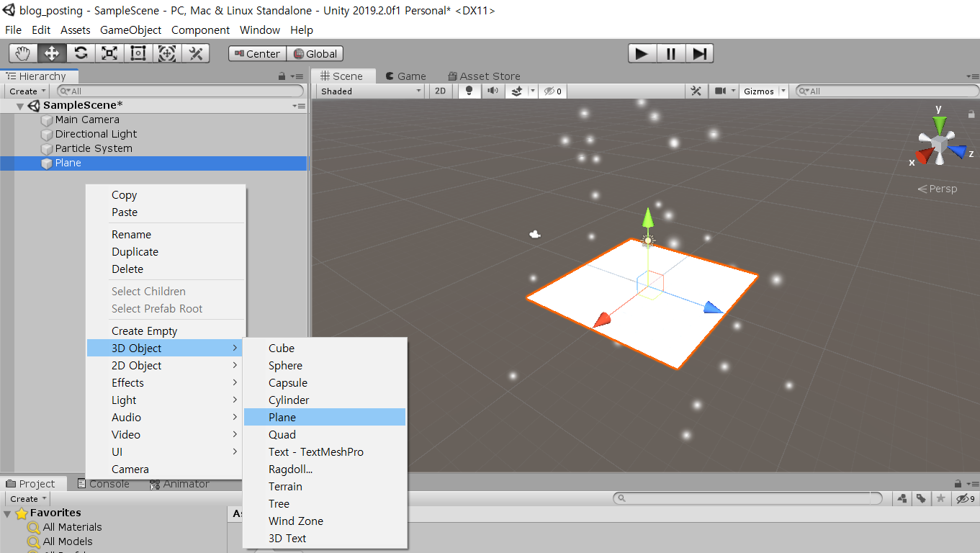Choose Plane in 3D Object submenu
The height and width of the screenshot is (553, 980).
(x=325, y=418)
